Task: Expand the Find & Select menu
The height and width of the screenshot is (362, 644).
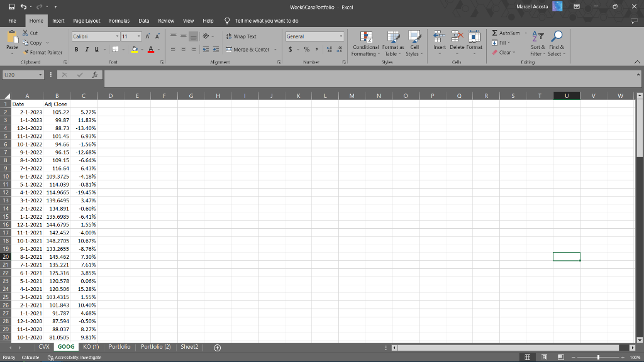Action: point(557,43)
